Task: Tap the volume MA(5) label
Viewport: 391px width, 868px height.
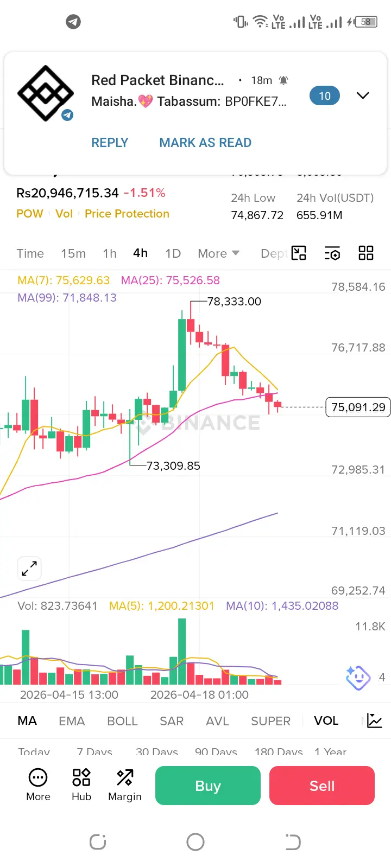Action: (x=162, y=606)
